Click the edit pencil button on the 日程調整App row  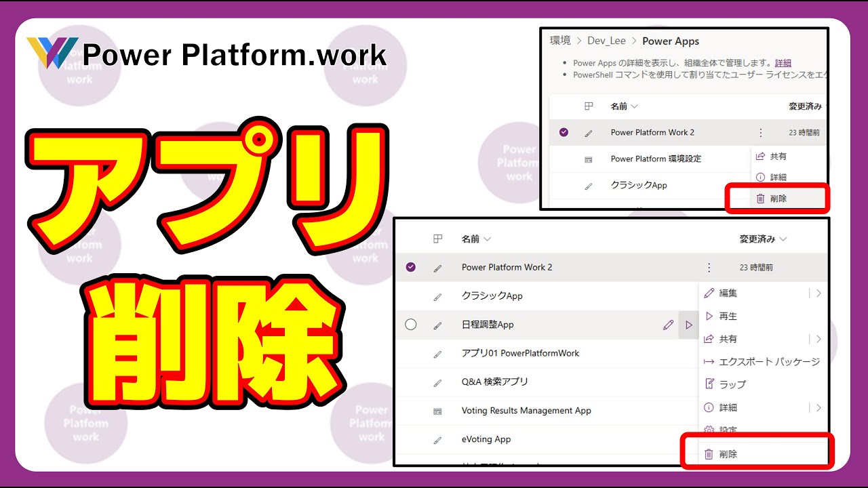[x=669, y=325]
